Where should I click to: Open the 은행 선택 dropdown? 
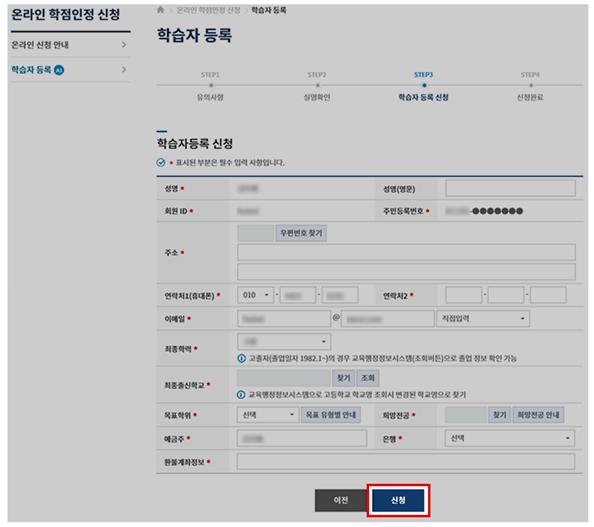[x=510, y=438]
